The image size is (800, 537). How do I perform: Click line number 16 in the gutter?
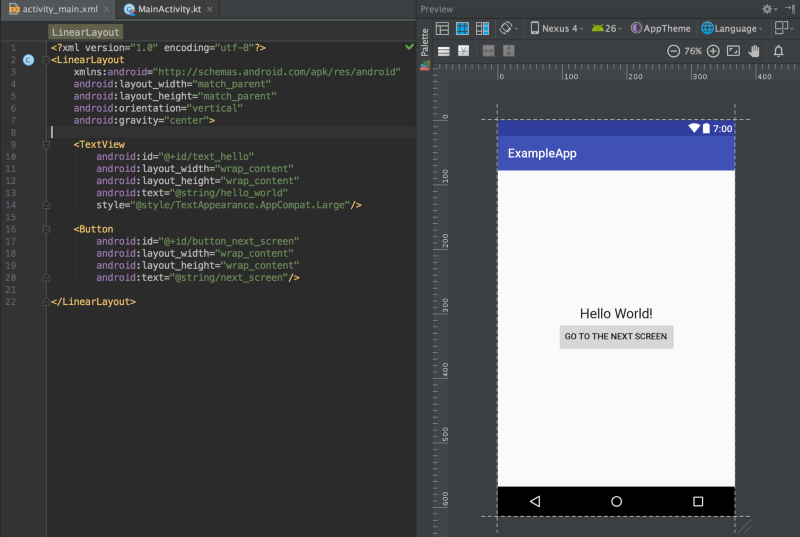[x=11, y=229]
